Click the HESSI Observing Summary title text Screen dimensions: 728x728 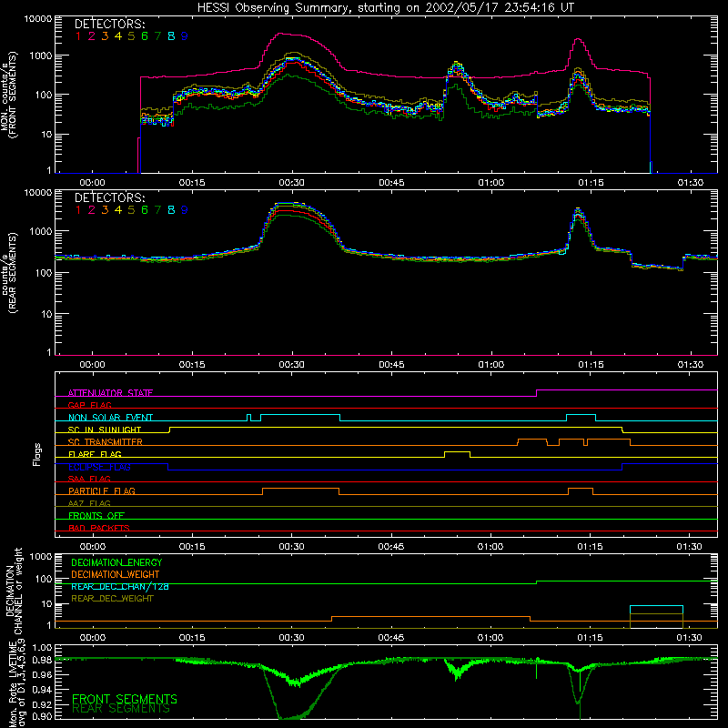coord(385,8)
